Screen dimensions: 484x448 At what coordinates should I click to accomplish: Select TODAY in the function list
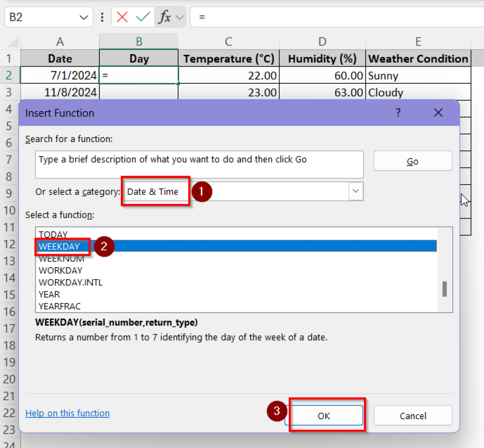pyautogui.click(x=53, y=234)
